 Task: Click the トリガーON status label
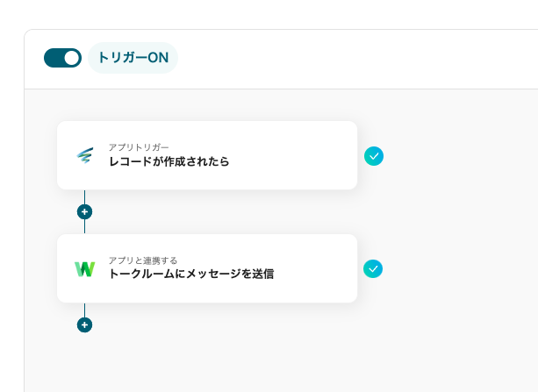point(133,58)
